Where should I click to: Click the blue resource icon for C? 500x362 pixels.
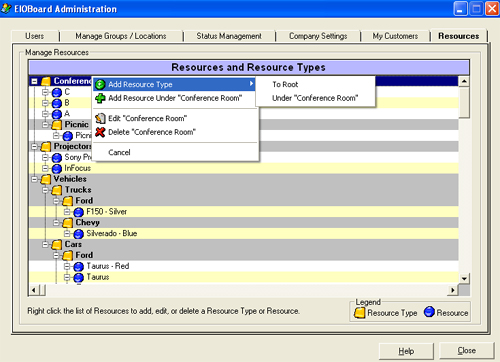pyautogui.click(x=57, y=92)
